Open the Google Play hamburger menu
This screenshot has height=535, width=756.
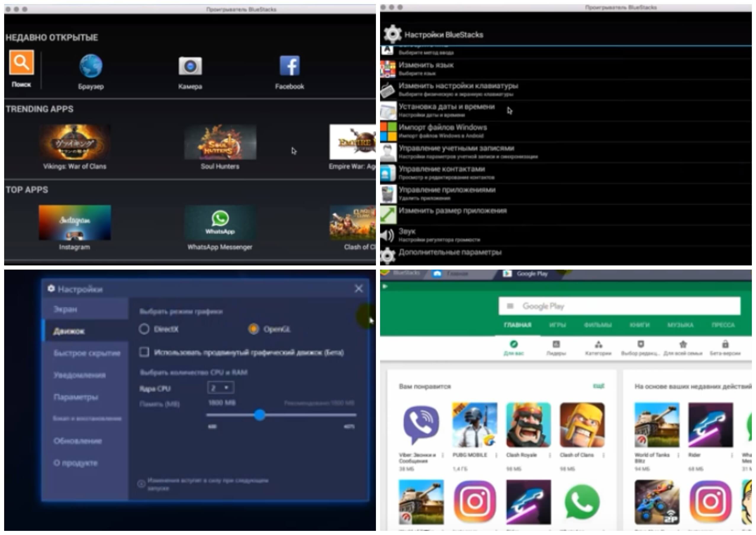[x=510, y=306]
